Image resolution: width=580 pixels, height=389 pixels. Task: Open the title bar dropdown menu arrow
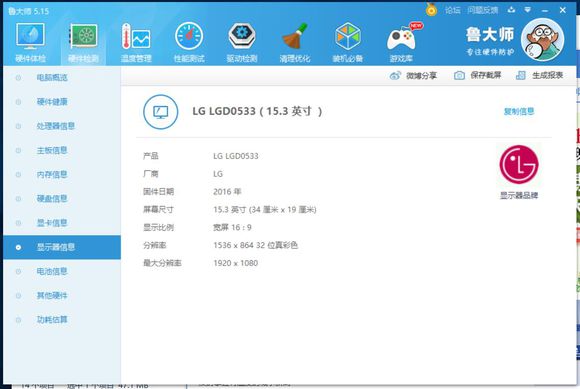[x=528, y=10]
